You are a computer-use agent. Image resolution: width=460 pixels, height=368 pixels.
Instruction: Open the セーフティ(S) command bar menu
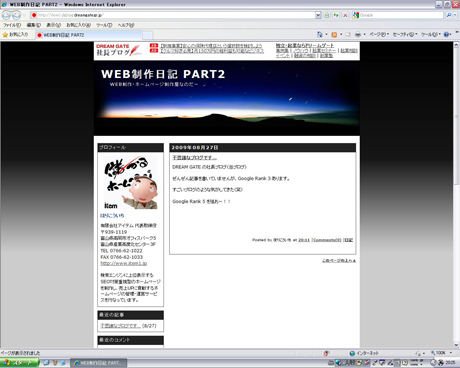tap(405, 34)
